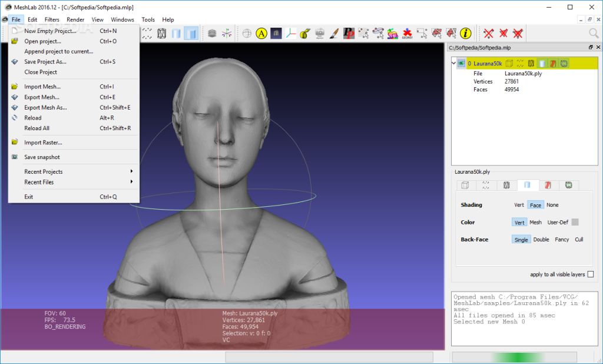Collapse the Laurana50k layer tree entry
The width and height of the screenshot is (603, 364).
point(453,63)
